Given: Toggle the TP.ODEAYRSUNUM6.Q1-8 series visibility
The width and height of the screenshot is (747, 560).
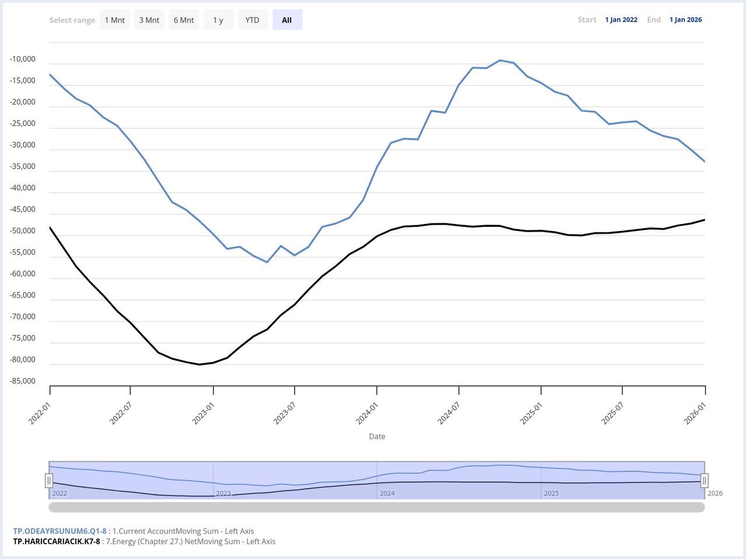Looking at the screenshot, I should pyautogui.click(x=60, y=531).
